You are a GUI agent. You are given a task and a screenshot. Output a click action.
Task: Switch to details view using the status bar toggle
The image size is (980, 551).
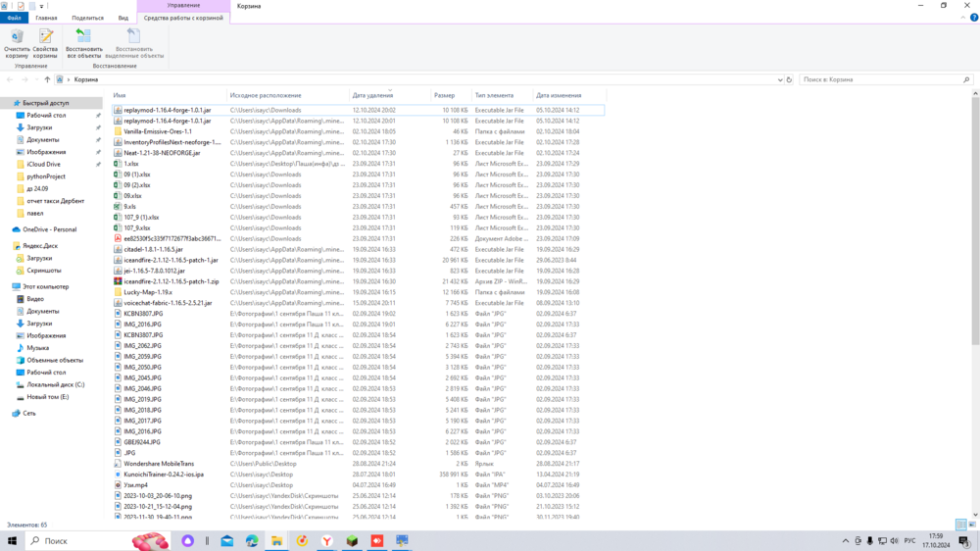click(x=961, y=525)
